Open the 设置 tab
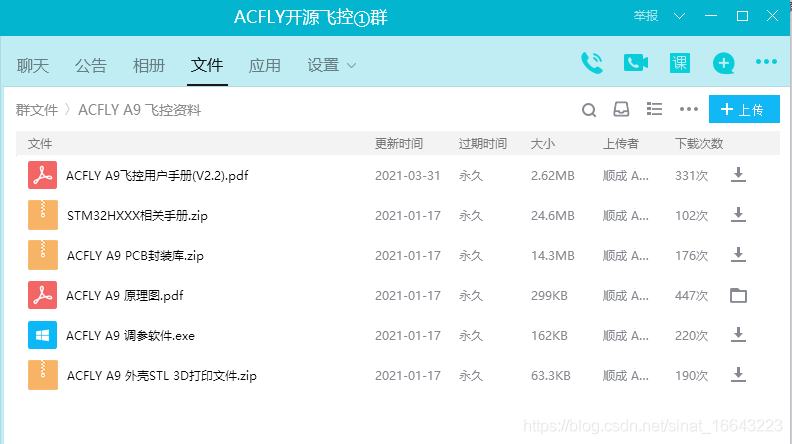792x444 pixels. point(323,65)
